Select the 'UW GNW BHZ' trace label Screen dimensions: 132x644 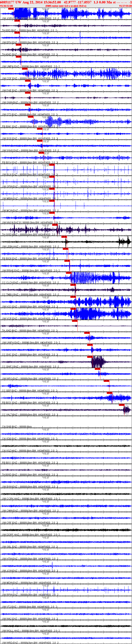point(30,102)
